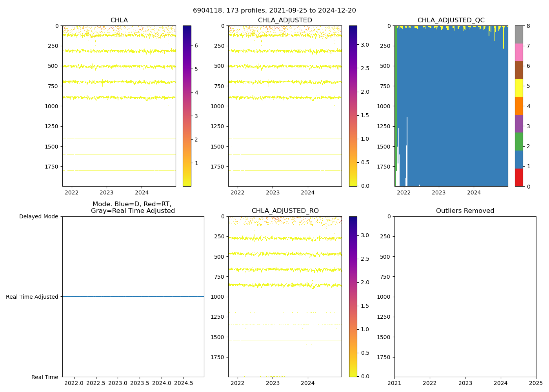Click the Real Time axis label at bottom
The width and height of the screenshot is (549, 392).
(45, 377)
